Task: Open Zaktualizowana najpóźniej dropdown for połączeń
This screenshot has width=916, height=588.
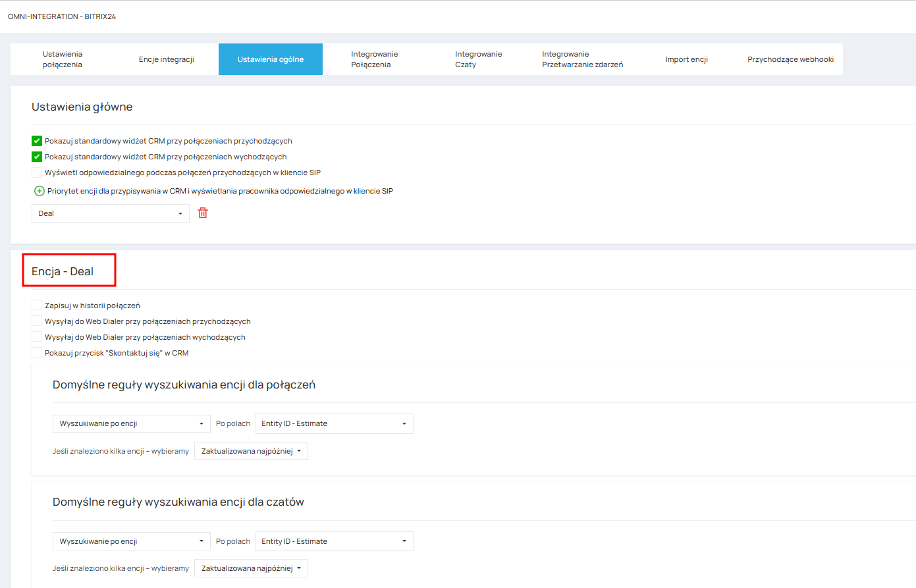Action: 251,451
